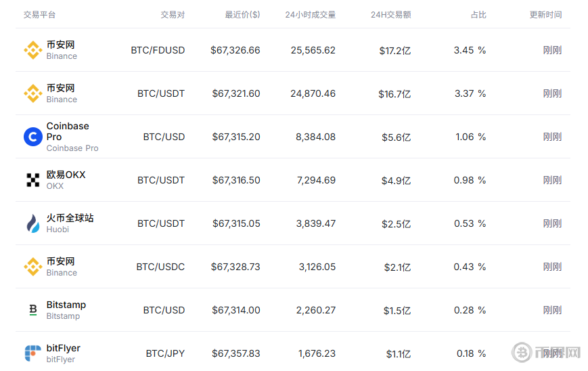Select the BTC/FDUSD trading pair
Viewport: 588px width, 371px height.
[158, 50]
